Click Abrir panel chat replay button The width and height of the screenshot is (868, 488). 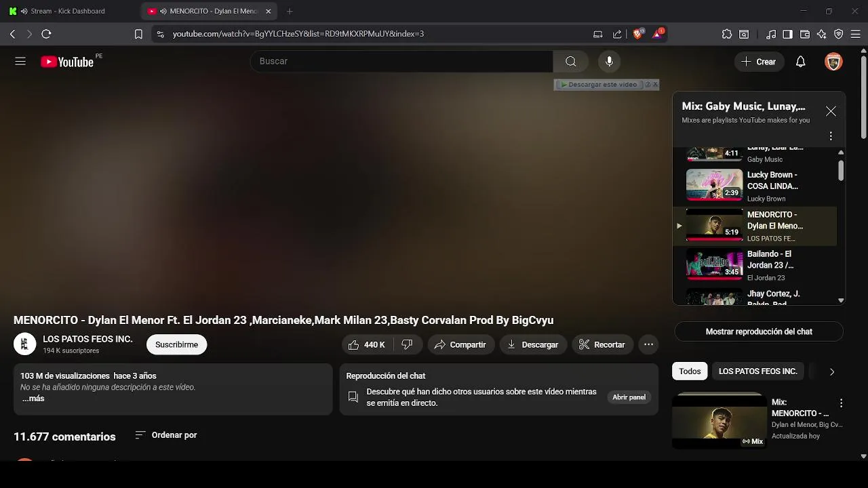click(629, 397)
